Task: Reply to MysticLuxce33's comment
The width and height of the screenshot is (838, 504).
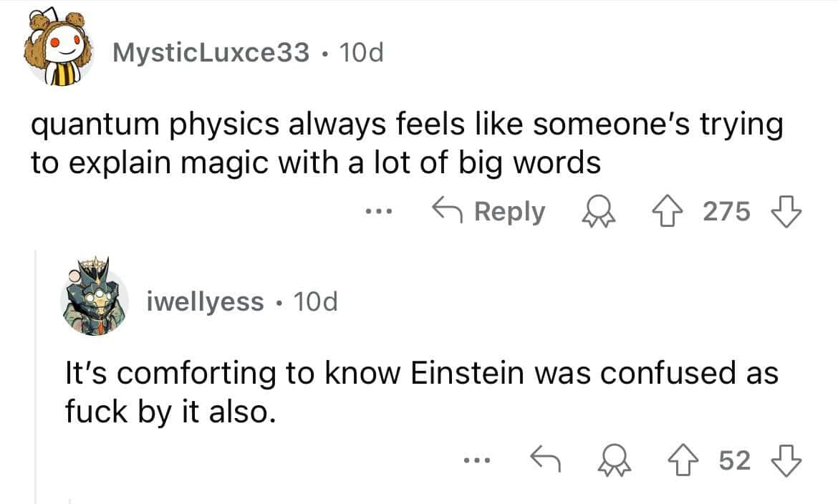Action: [x=489, y=212]
